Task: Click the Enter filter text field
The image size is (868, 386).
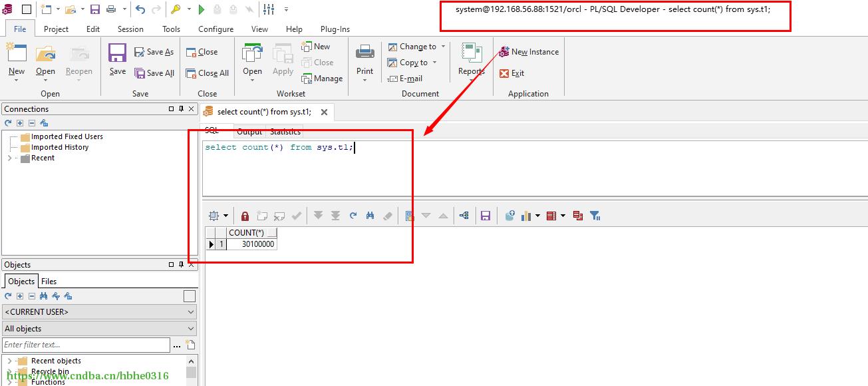Action: [86, 345]
